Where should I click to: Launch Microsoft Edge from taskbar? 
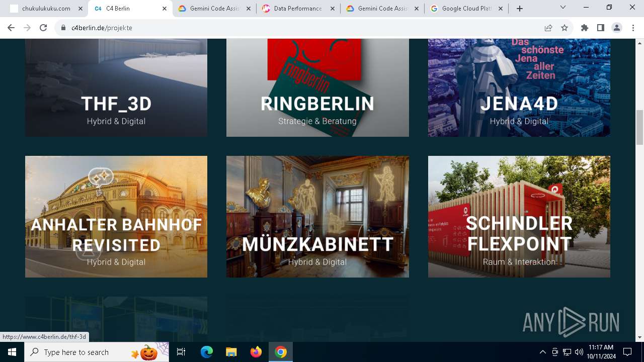pos(207,352)
